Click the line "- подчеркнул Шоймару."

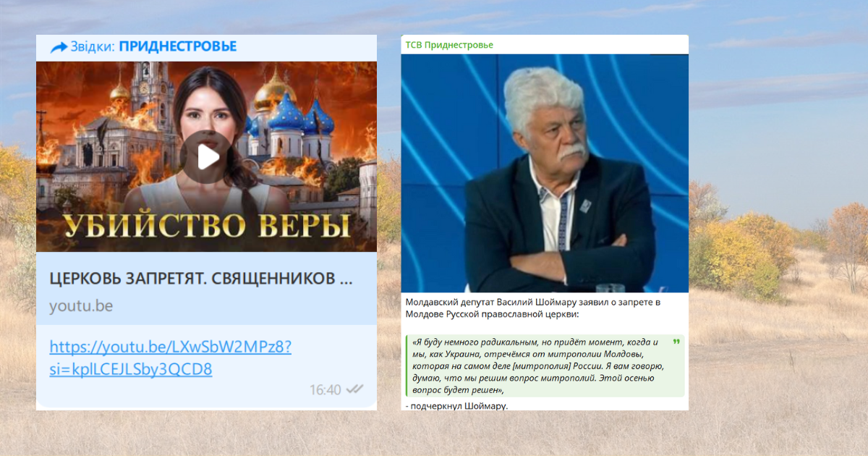(x=456, y=405)
